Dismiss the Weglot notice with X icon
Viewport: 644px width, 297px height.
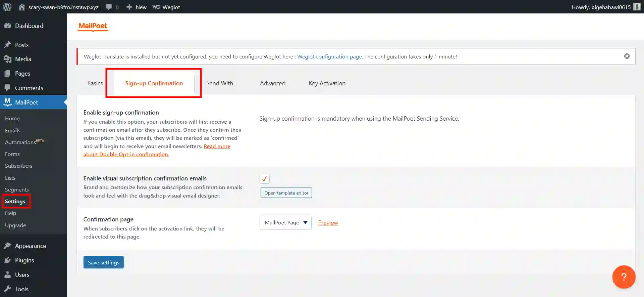(627, 56)
